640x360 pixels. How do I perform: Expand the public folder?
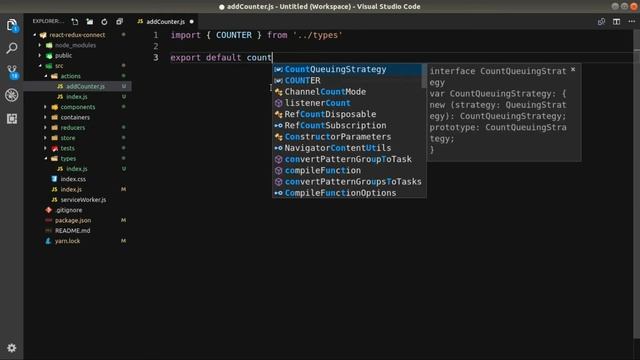click(40, 56)
